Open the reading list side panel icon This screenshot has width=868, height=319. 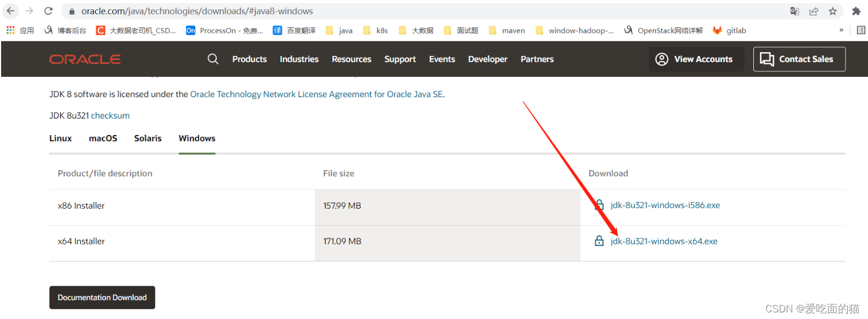tap(861, 30)
